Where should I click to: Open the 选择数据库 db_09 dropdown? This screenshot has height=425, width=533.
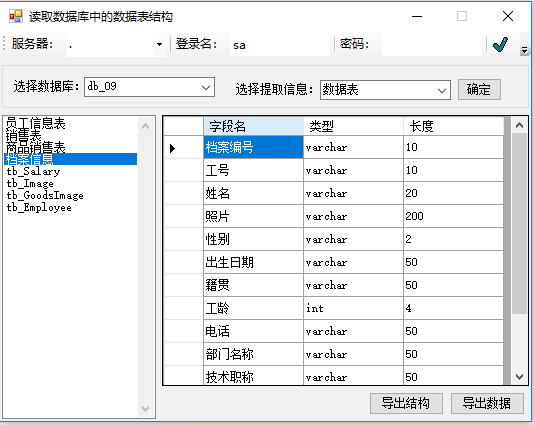pyautogui.click(x=149, y=87)
